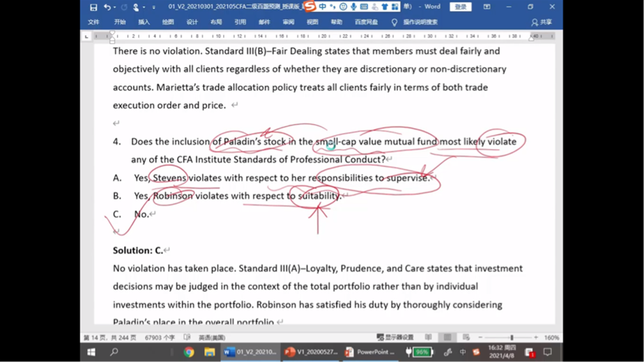Click the lightbulb Tell Me search icon
This screenshot has width=644, height=362.
tap(394, 22)
